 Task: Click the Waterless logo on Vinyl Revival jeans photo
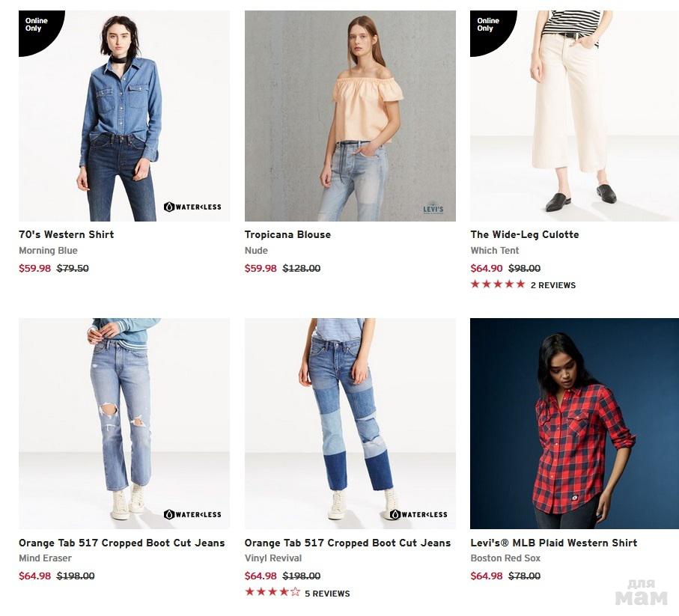click(418, 514)
